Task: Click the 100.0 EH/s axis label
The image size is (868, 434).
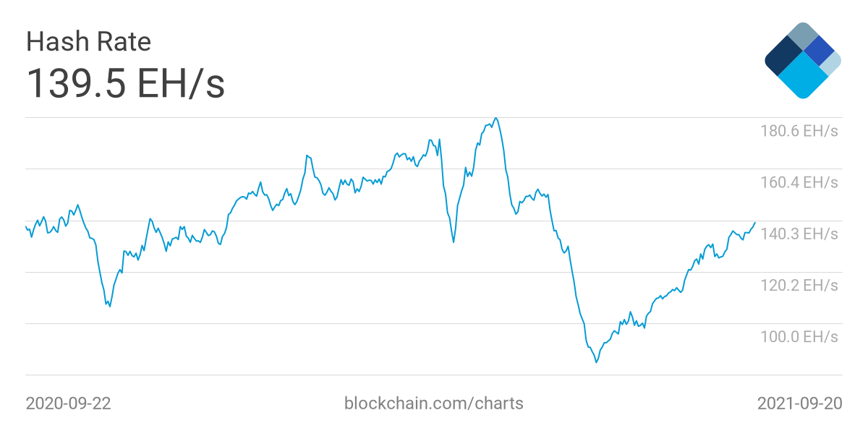Action: pyautogui.click(x=799, y=336)
